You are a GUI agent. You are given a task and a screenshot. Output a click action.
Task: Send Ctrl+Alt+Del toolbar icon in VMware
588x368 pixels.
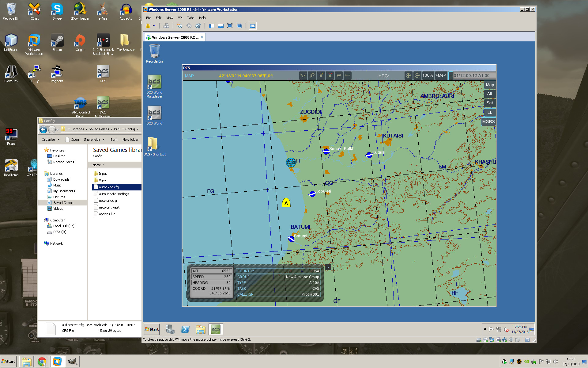click(166, 26)
